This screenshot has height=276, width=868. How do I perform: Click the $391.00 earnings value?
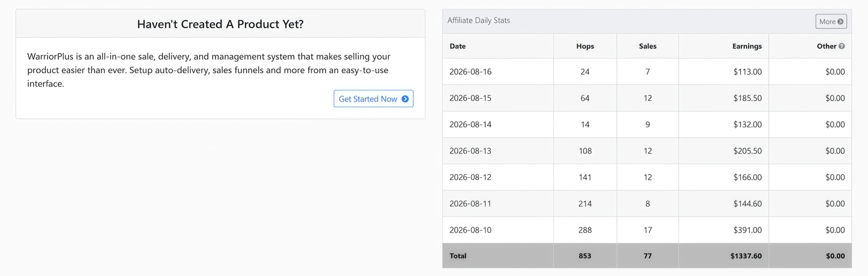(747, 230)
